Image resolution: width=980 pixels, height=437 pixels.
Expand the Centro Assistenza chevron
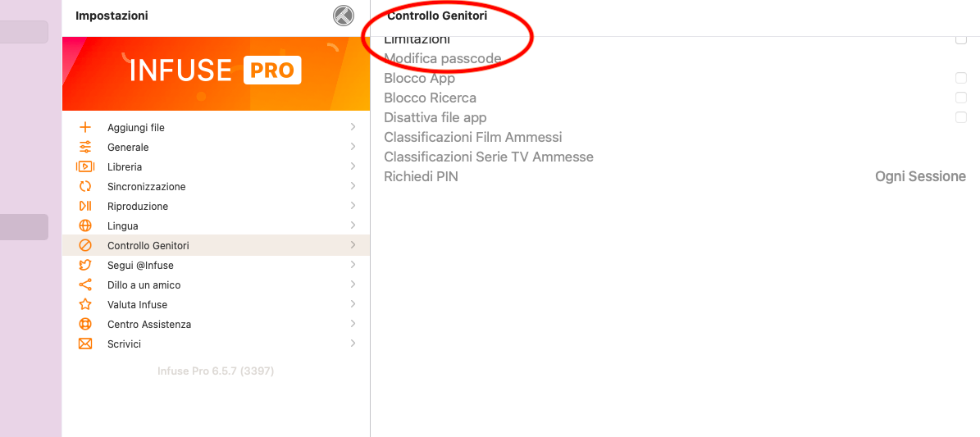(x=353, y=324)
